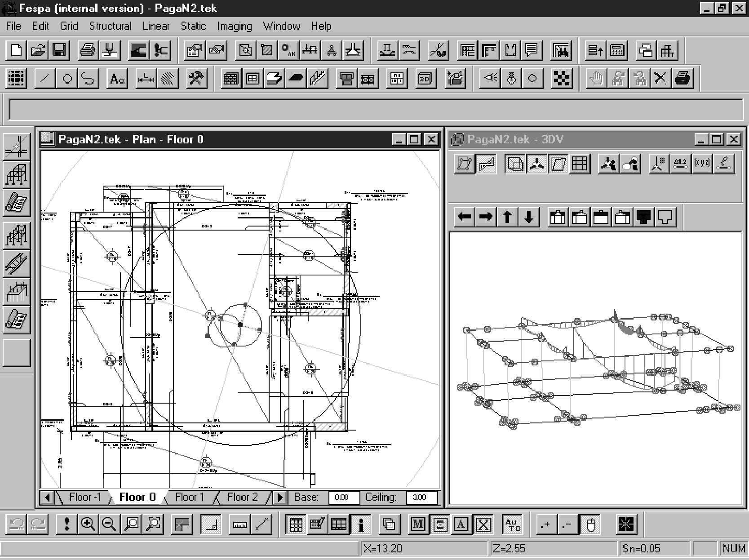Select the window element tool
The image size is (749, 560).
point(253,79)
